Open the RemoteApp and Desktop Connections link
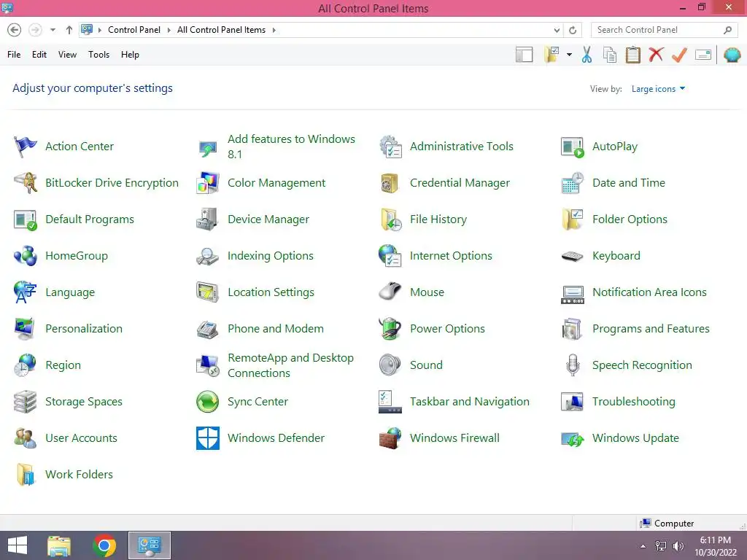The width and height of the screenshot is (747, 560). pyautogui.click(x=290, y=365)
